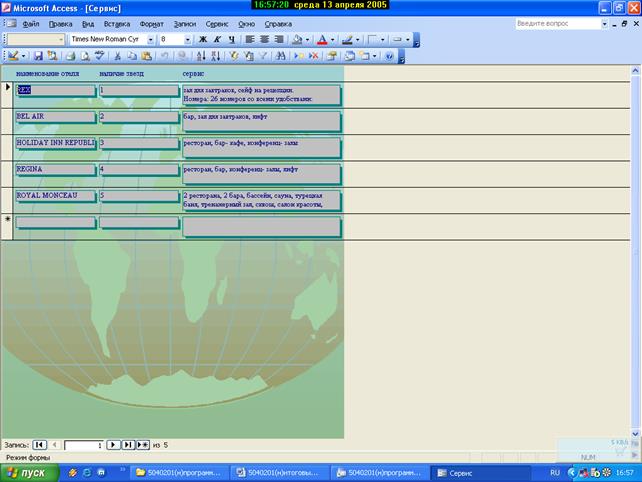The height and width of the screenshot is (482, 642).
Task: Sort ascending with A-Z icon
Action: [x=201, y=56]
